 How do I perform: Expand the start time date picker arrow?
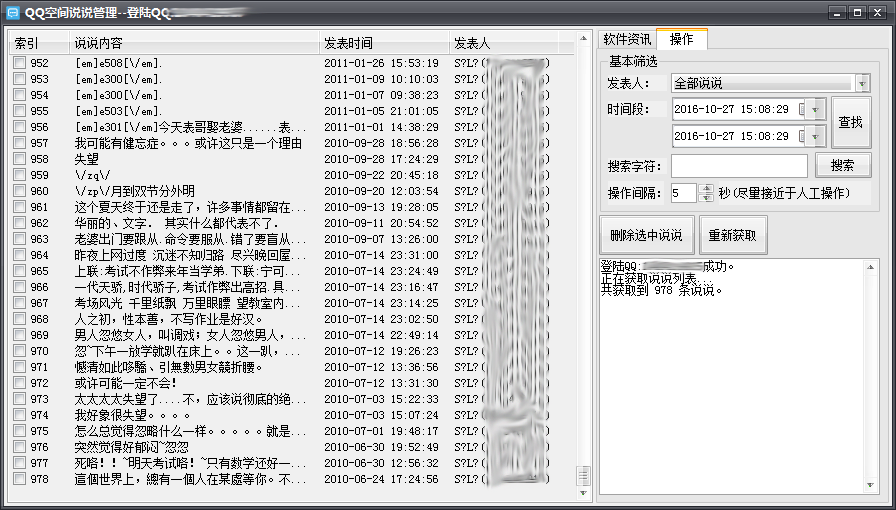tap(816, 109)
